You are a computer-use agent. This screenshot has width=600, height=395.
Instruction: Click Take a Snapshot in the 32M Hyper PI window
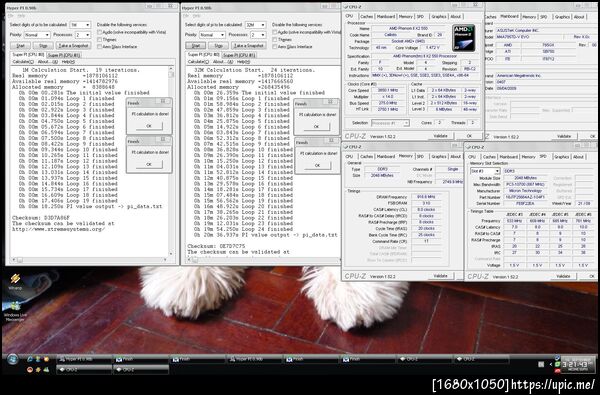[248, 46]
